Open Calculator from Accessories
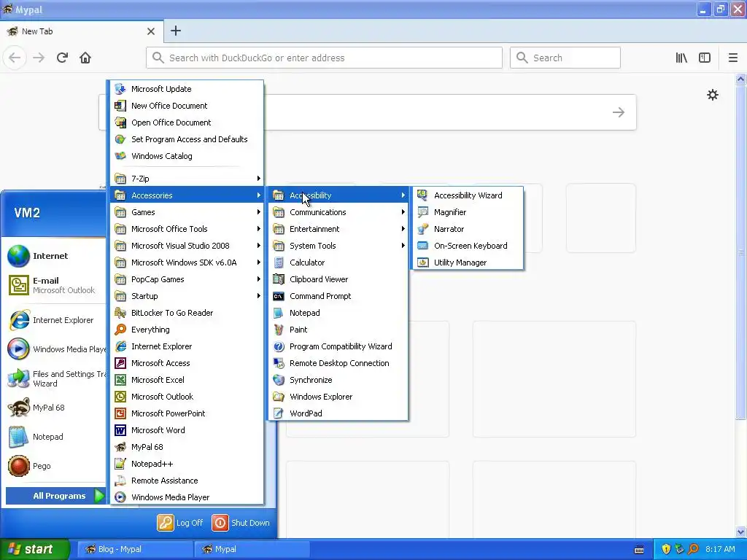Viewport: 747px width, 560px height. pyautogui.click(x=338, y=262)
